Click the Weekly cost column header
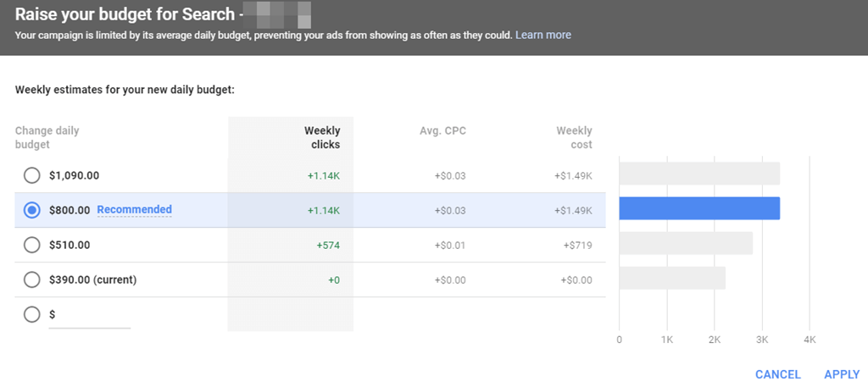Image resolution: width=868 pixels, height=387 pixels. (574, 137)
